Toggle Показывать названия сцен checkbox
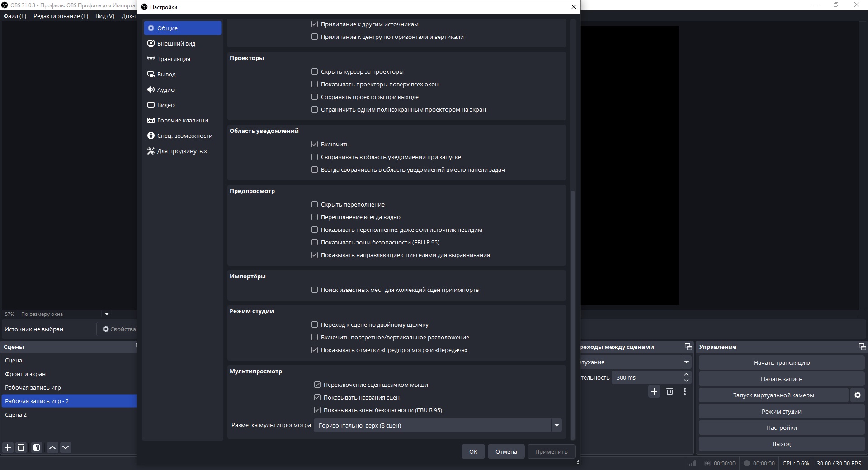Screen dimensions: 868x470 pos(317,397)
